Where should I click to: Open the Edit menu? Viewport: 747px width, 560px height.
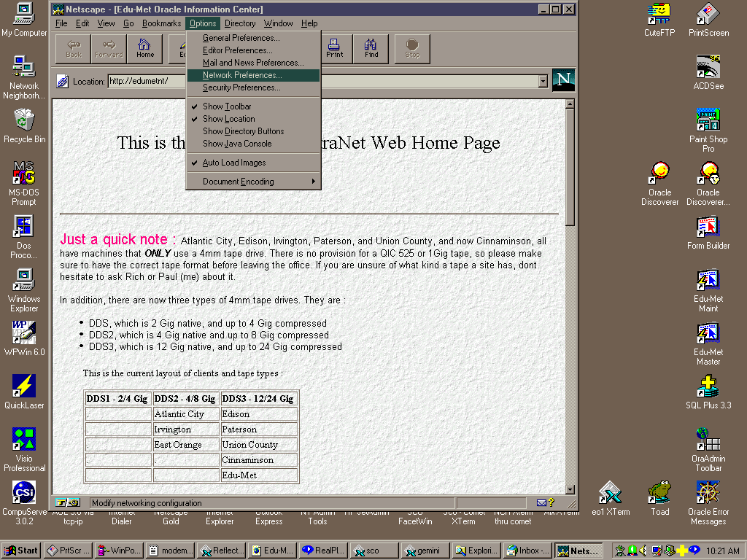[82, 23]
